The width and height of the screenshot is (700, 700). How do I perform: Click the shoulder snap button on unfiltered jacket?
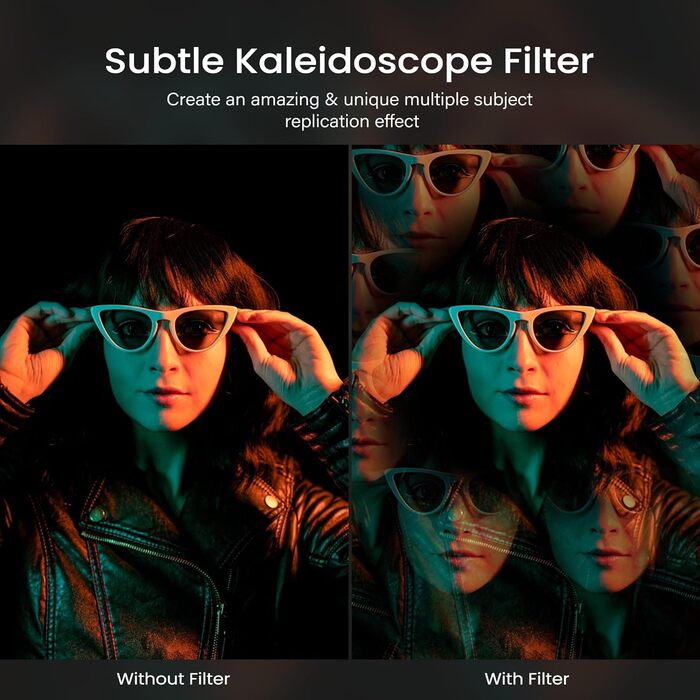tap(271, 501)
